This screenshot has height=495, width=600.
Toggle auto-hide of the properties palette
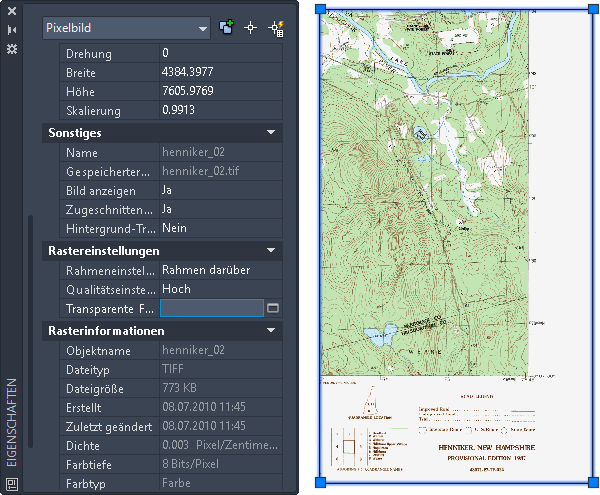(12, 30)
